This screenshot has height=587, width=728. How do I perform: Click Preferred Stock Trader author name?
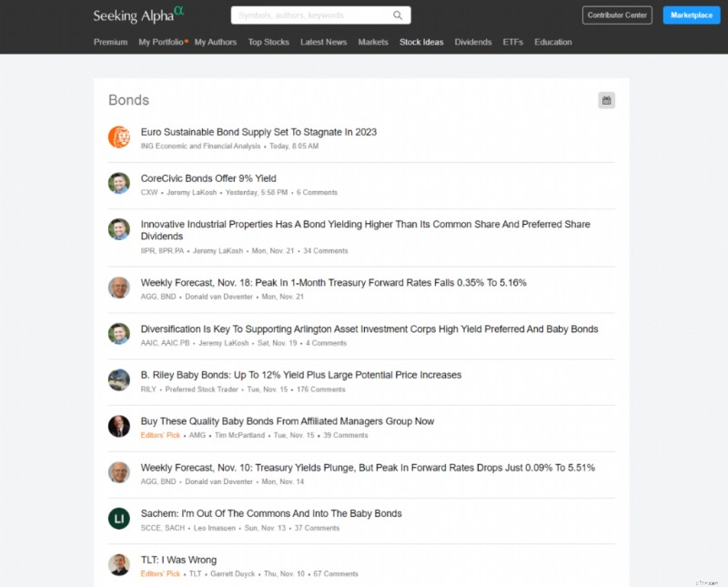[201, 390]
